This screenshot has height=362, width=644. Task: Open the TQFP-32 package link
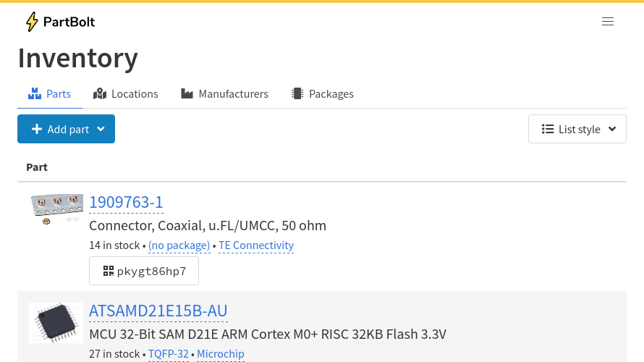169,354
